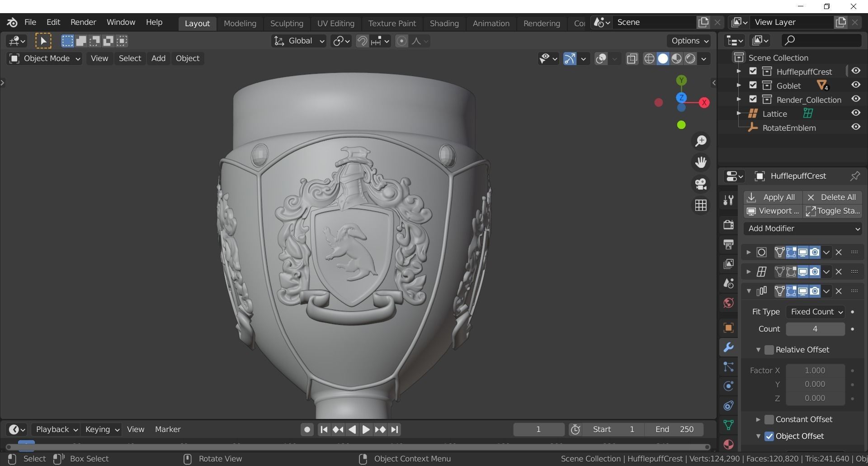
Task: Click Apply All modifiers button
Action: point(773,197)
